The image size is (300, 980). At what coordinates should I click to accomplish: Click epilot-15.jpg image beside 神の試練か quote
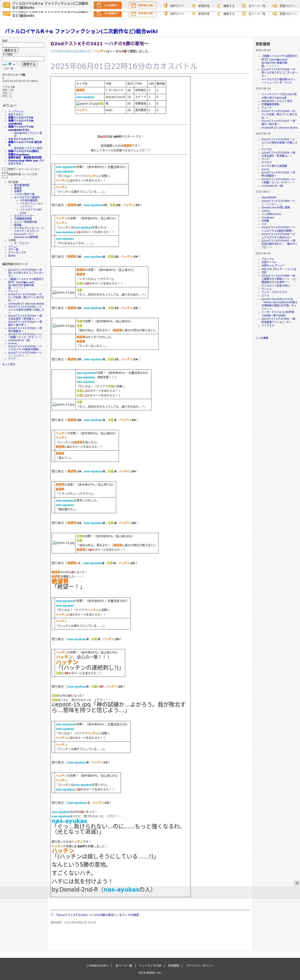tap(71, 705)
